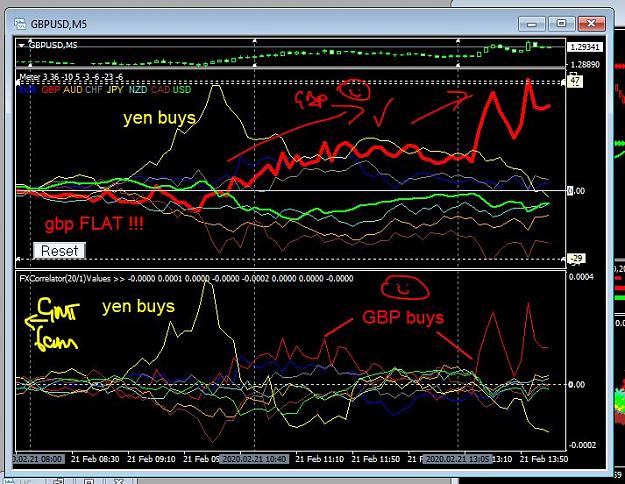Click the 'GBP buys' text label
Image resolution: width=625 pixels, height=484 pixels.
coord(403,318)
